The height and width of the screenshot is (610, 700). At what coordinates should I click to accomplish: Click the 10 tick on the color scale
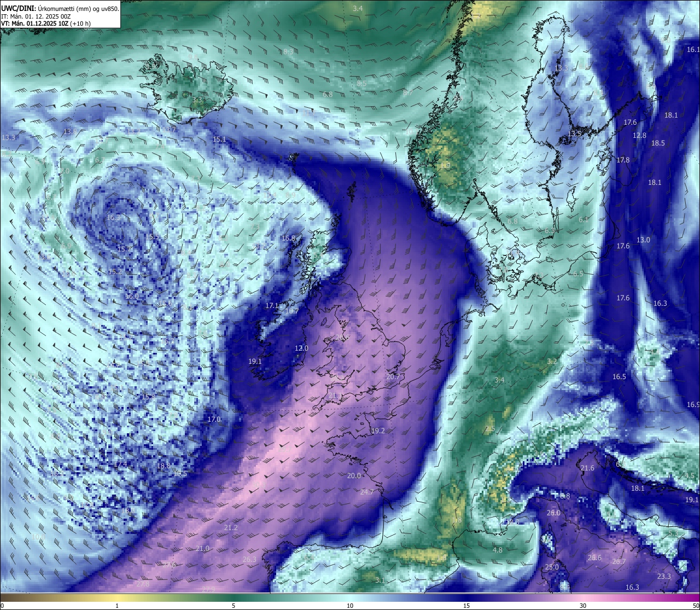tap(350, 606)
